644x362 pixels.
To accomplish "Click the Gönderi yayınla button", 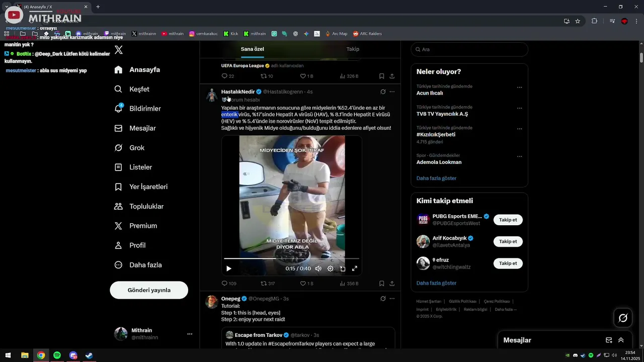I will pyautogui.click(x=149, y=290).
